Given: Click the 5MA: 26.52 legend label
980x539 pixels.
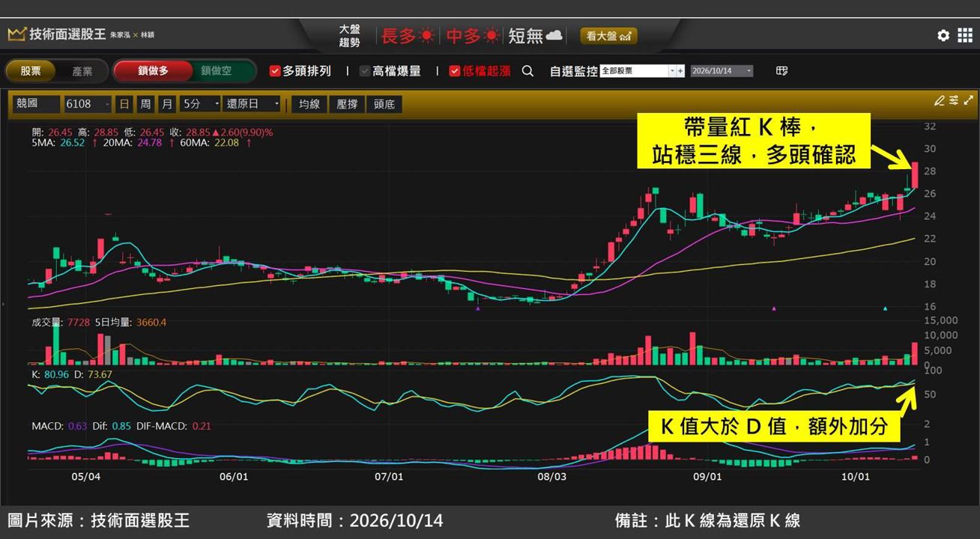Looking at the screenshot, I should (58, 142).
